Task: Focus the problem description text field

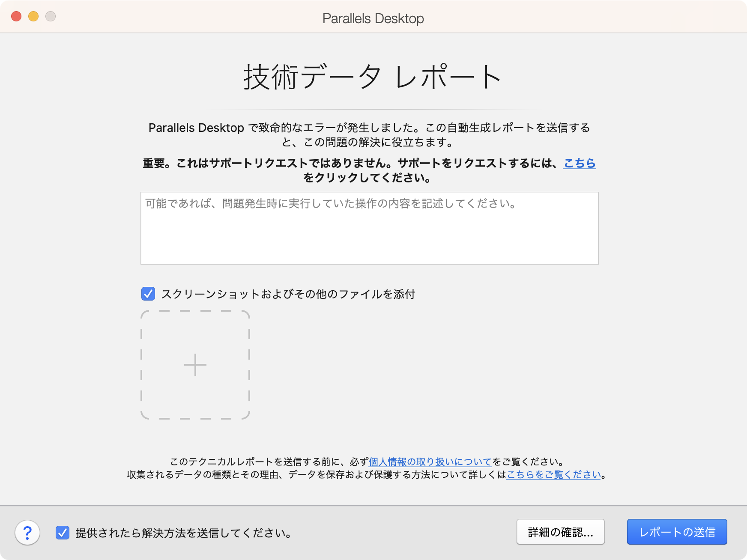Action: (x=369, y=228)
